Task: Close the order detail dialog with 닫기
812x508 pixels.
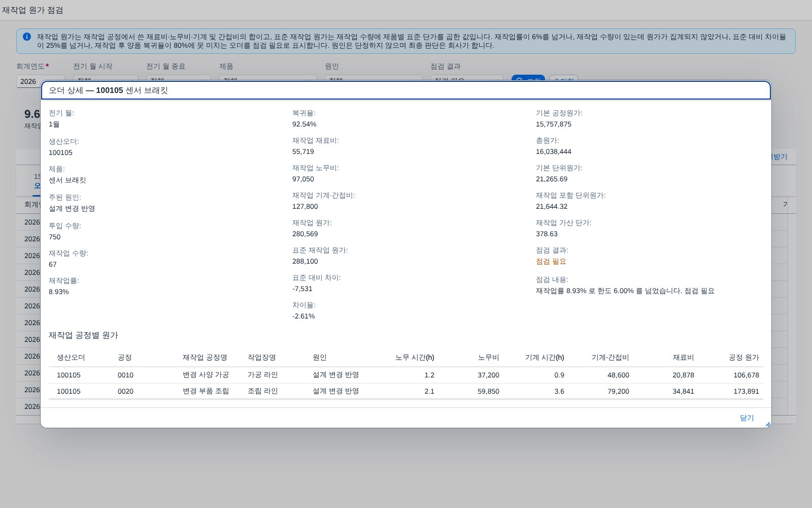Action: [747, 418]
